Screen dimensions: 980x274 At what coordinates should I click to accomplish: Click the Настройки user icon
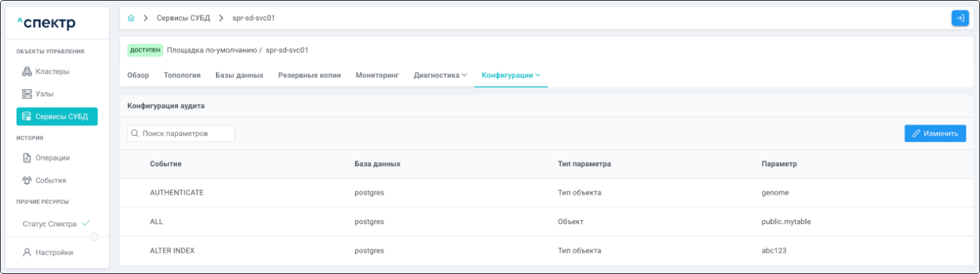[x=27, y=253]
